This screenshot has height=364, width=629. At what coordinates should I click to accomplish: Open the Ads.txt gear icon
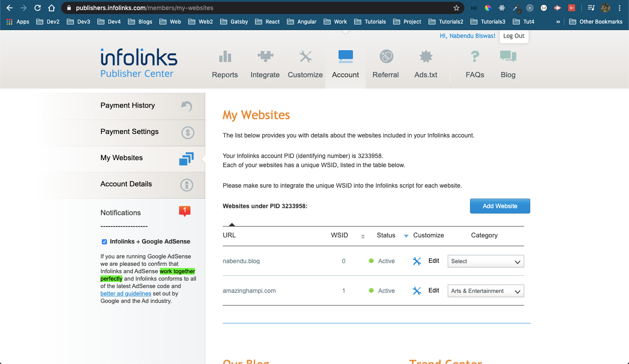426,56
